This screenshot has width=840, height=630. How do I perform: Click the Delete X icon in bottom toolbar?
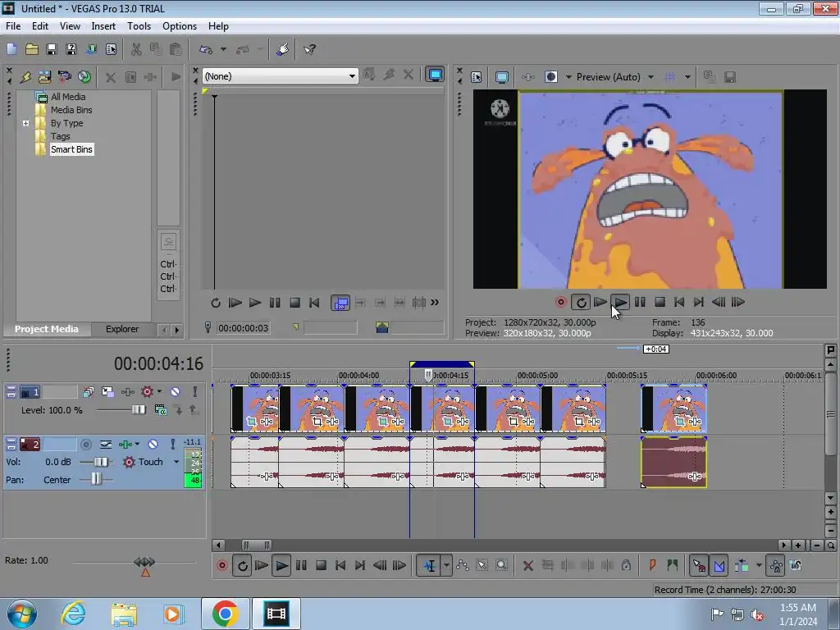pyautogui.click(x=527, y=565)
